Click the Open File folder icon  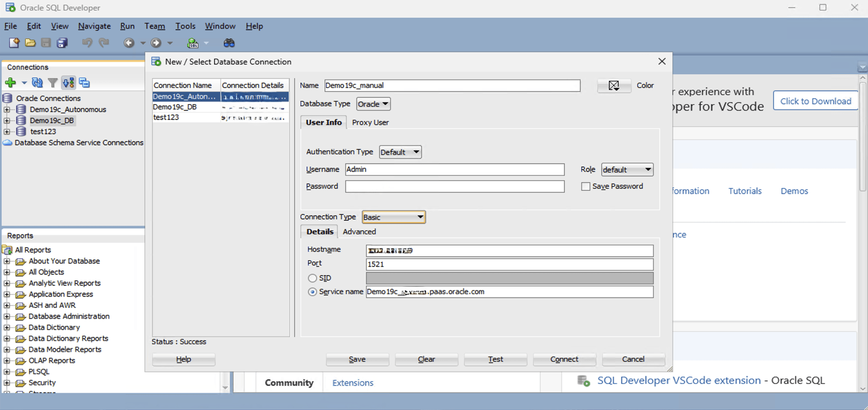point(30,43)
